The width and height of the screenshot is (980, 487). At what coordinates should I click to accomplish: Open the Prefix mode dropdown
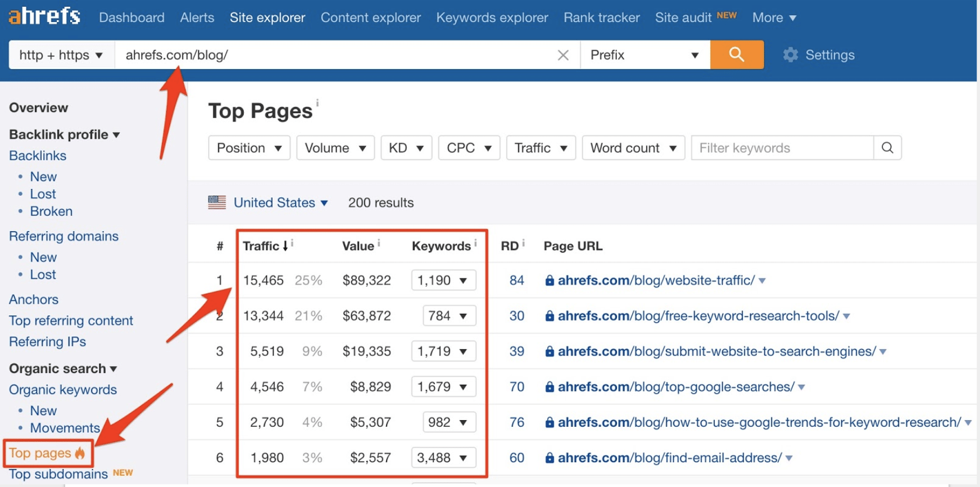pyautogui.click(x=645, y=55)
